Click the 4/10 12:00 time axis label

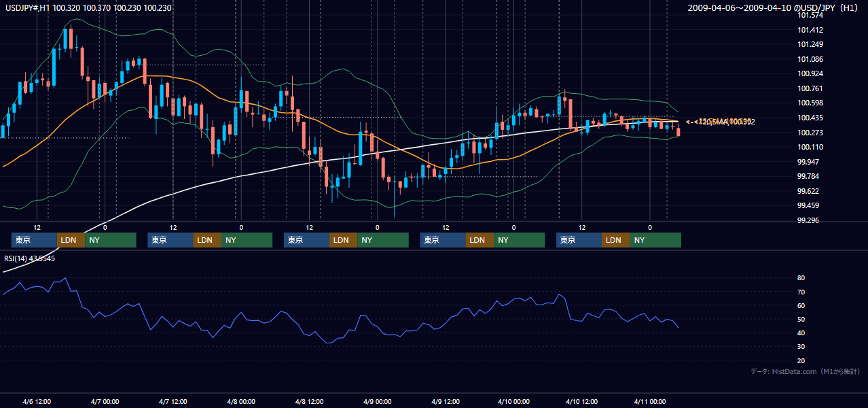pos(581,401)
